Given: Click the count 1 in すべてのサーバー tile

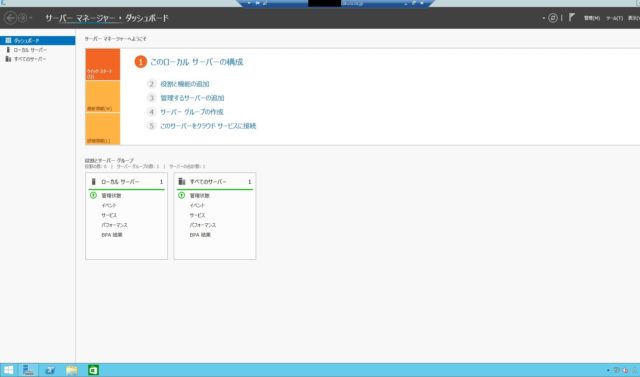Looking at the screenshot, I should [249, 182].
